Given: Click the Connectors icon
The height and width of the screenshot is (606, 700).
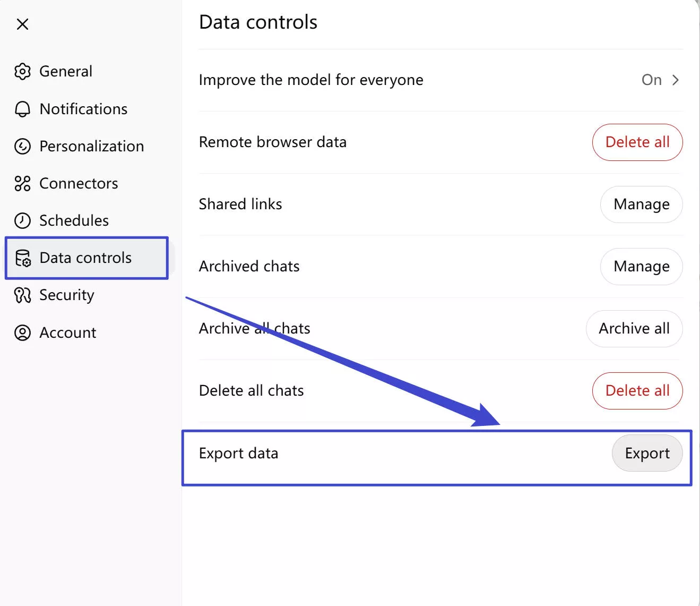Looking at the screenshot, I should pos(22,183).
